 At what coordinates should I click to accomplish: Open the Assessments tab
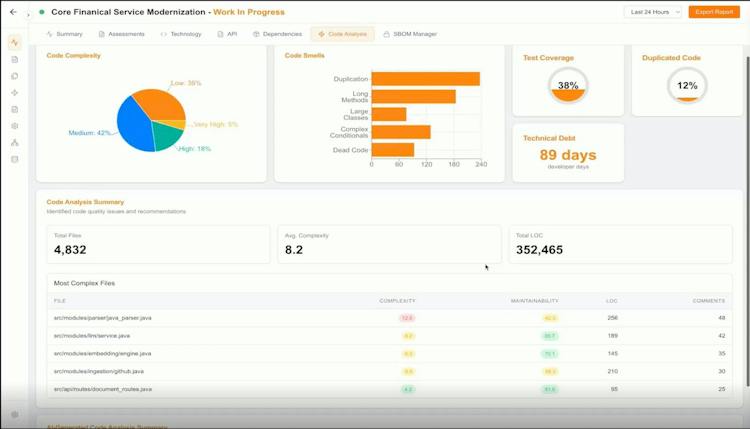click(x=121, y=34)
